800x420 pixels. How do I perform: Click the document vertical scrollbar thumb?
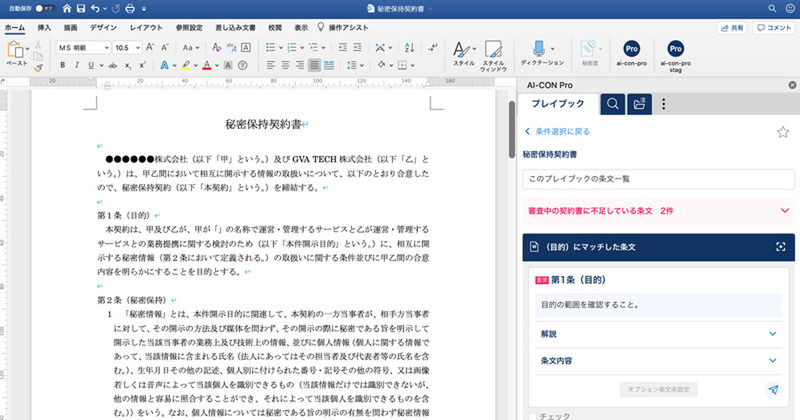click(512, 129)
